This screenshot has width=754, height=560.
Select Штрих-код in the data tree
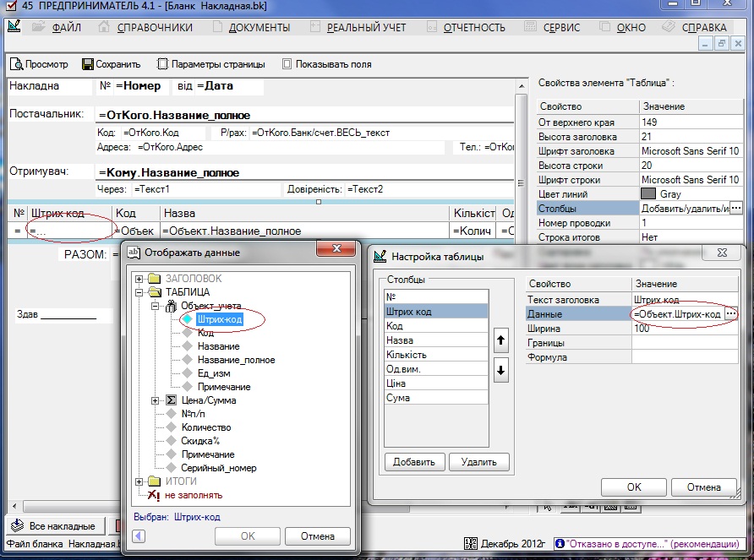[219, 319]
